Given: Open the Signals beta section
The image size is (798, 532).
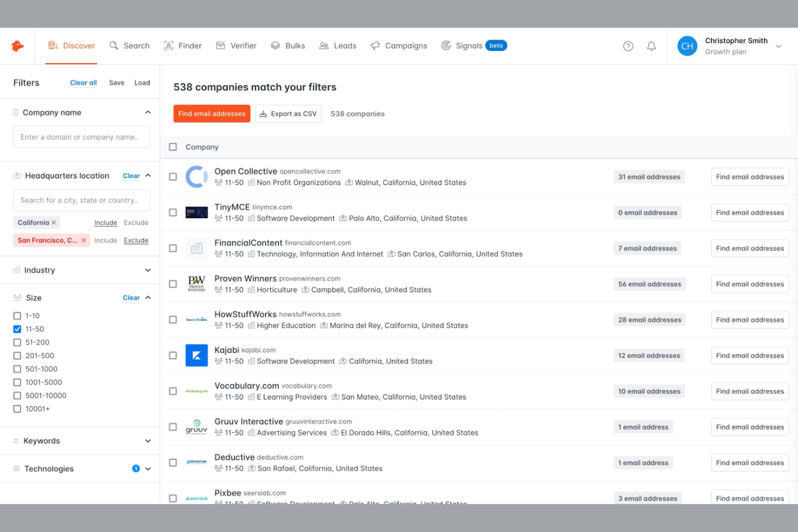Looking at the screenshot, I should click(x=469, y=46).
